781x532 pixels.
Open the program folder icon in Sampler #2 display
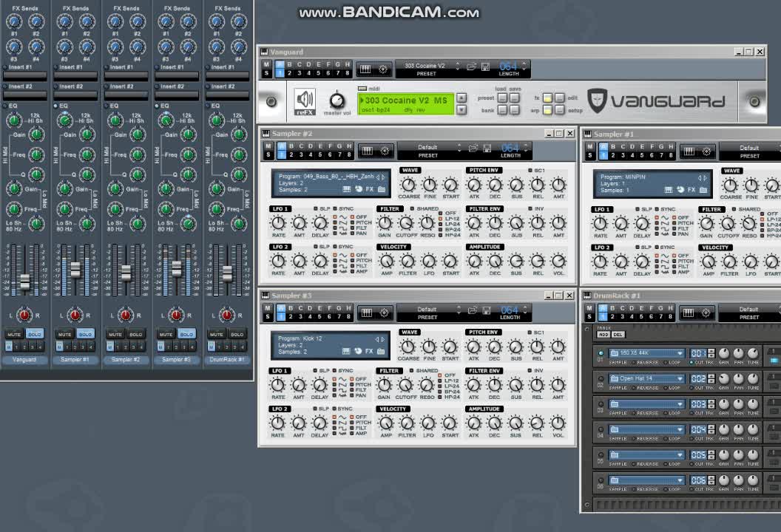point(382,190)
